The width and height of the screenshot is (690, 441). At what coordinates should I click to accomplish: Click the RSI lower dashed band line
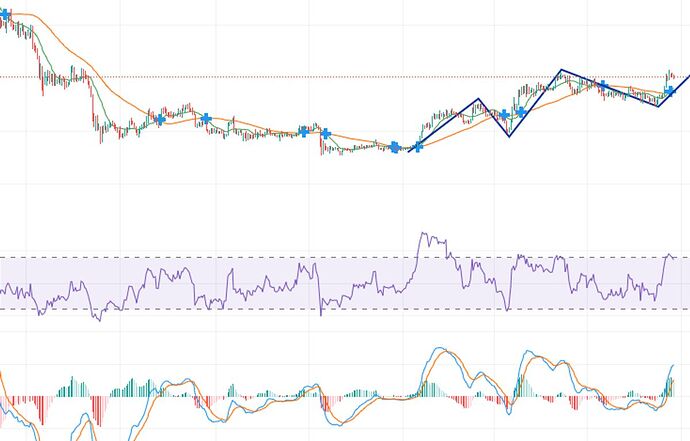250,309
